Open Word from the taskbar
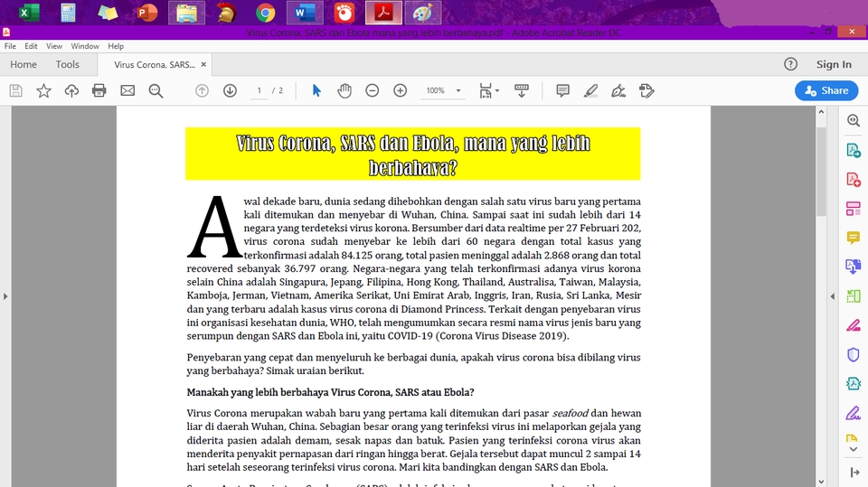Viewport: 868px width, 487px height. (x=305, y=12)
